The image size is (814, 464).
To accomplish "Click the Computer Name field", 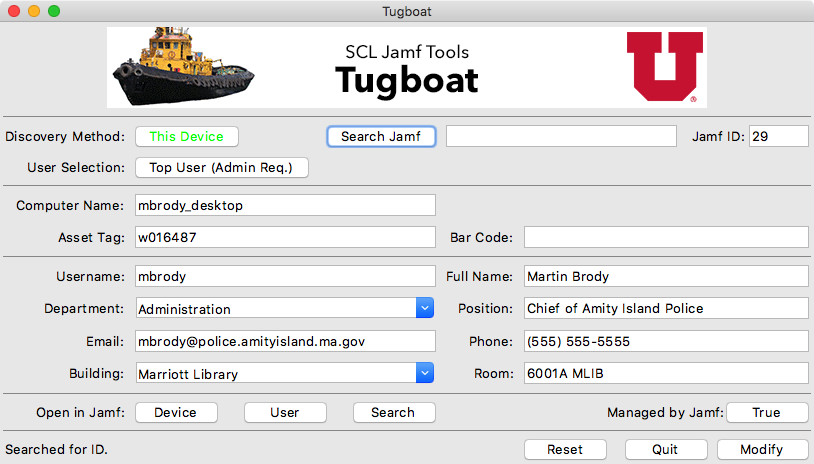I will click(285, 206).
